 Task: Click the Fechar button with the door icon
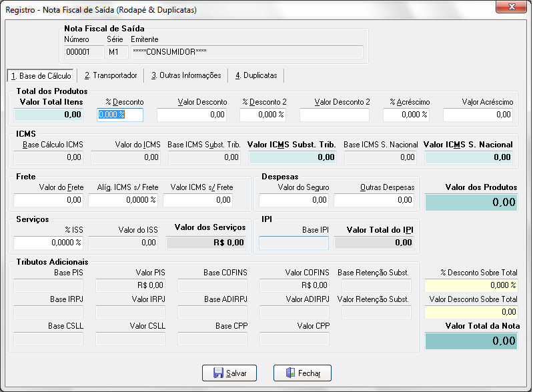(302, 373)
